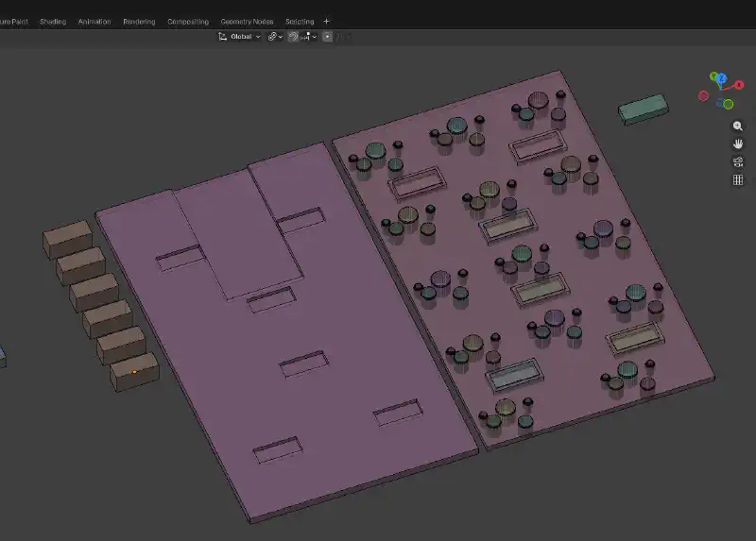
Task: Switch to the Geometry Nodes workspace
Action: point(247,22)
